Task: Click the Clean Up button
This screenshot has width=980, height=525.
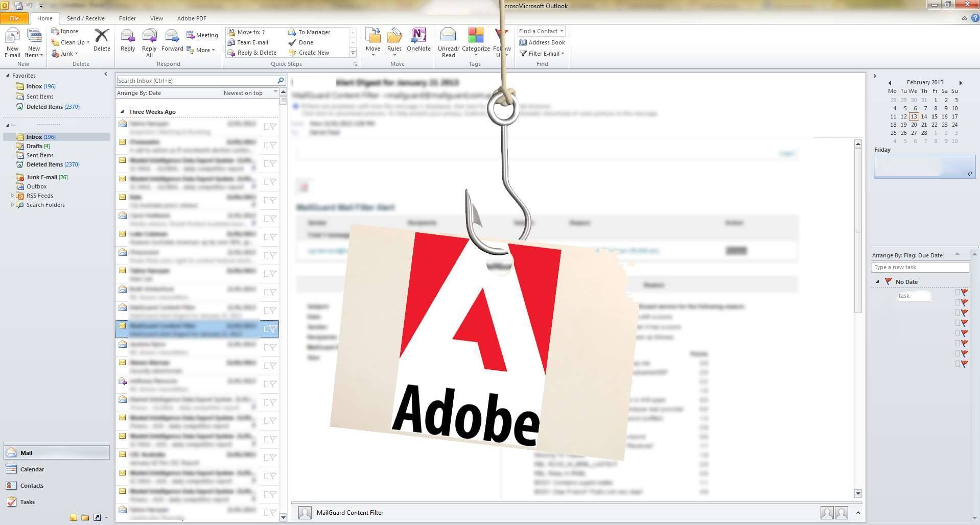Action: [x=69, y=42]
